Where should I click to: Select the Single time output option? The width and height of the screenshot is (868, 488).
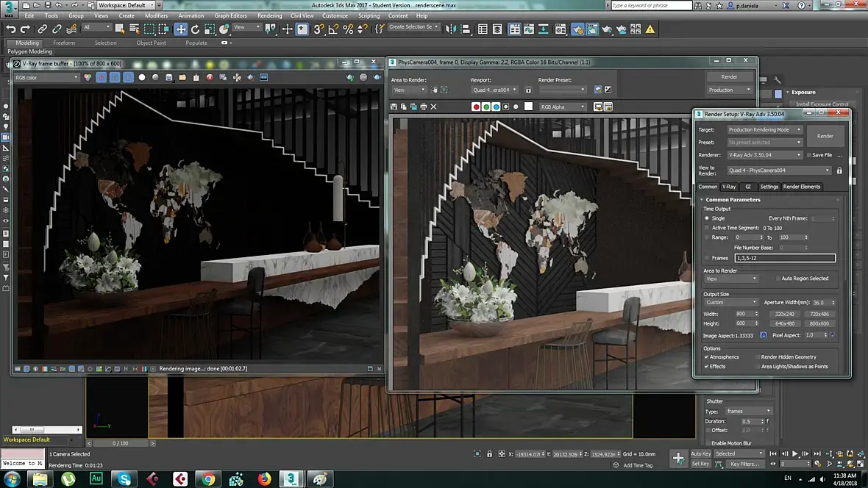point(708,218)
